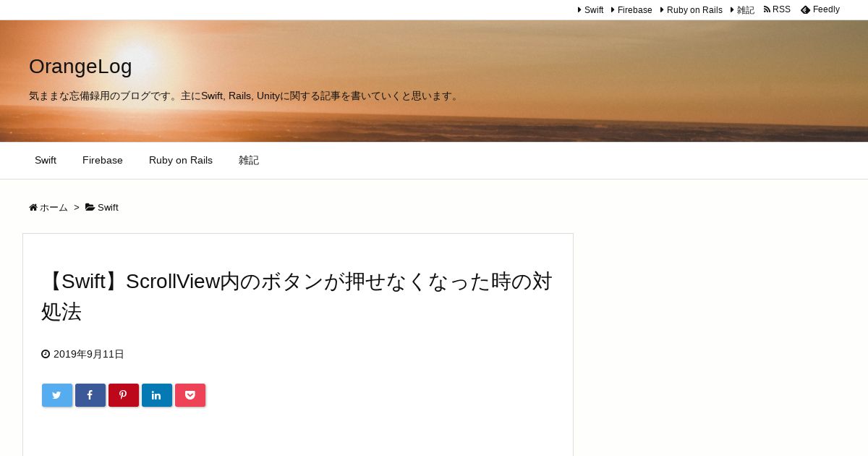This screenshot has width=868, height=456.
Task: Select Swift in the main navigation menu
Action: click(x=46, y=160)
